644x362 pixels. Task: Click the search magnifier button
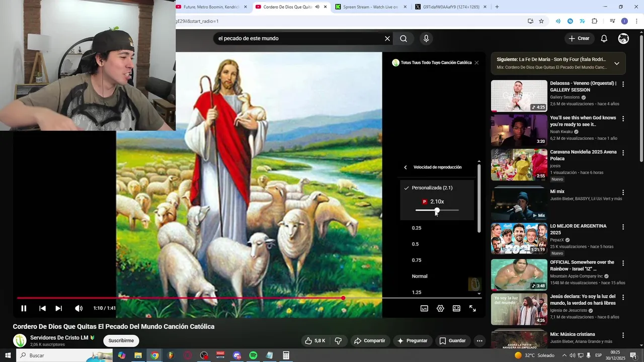[404, 39]
